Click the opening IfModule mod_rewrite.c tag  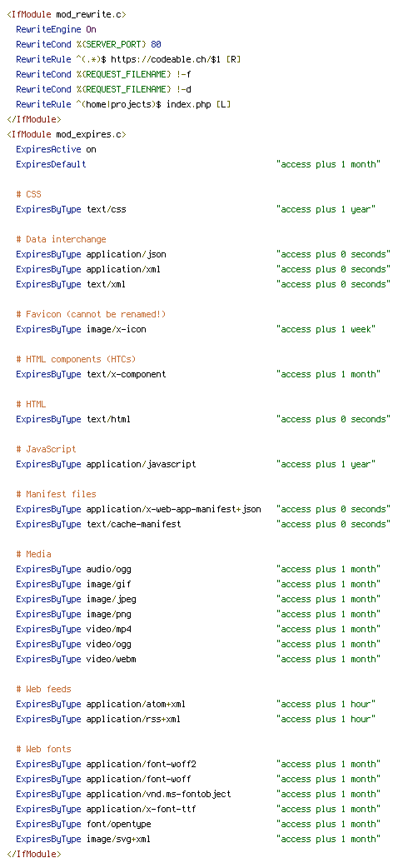click(x=67, y=14)
